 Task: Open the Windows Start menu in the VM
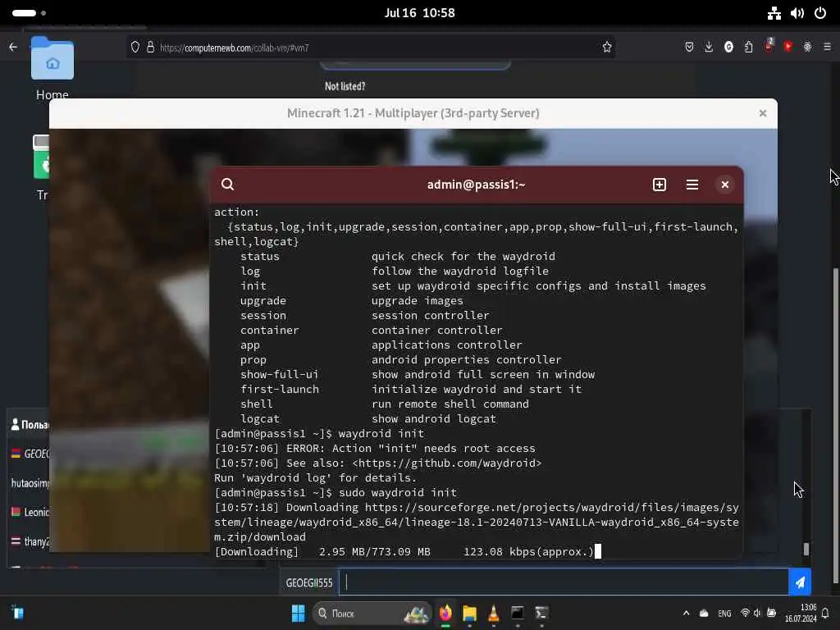pos(298,613)
